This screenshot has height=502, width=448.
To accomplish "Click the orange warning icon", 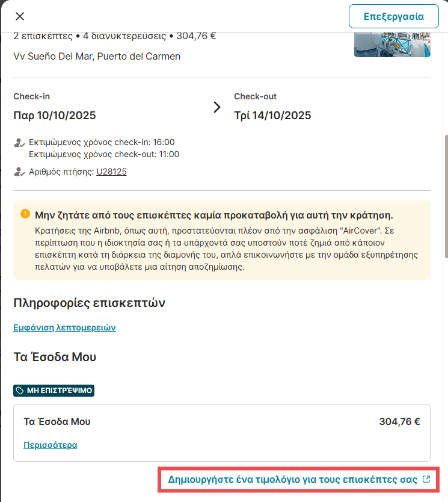I will point(25,214).
